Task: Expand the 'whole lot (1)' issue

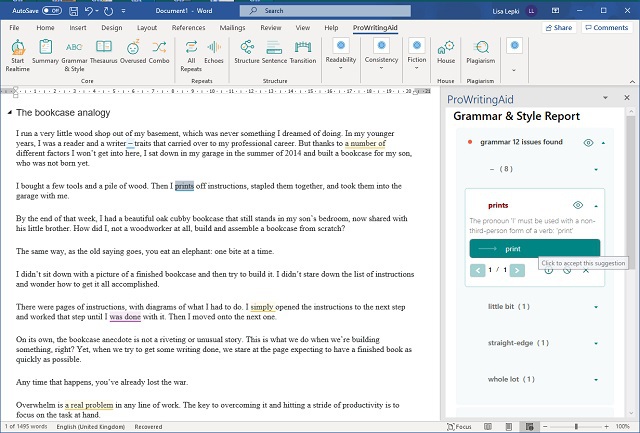Action: pyautogui.click(x=596, y=380)
